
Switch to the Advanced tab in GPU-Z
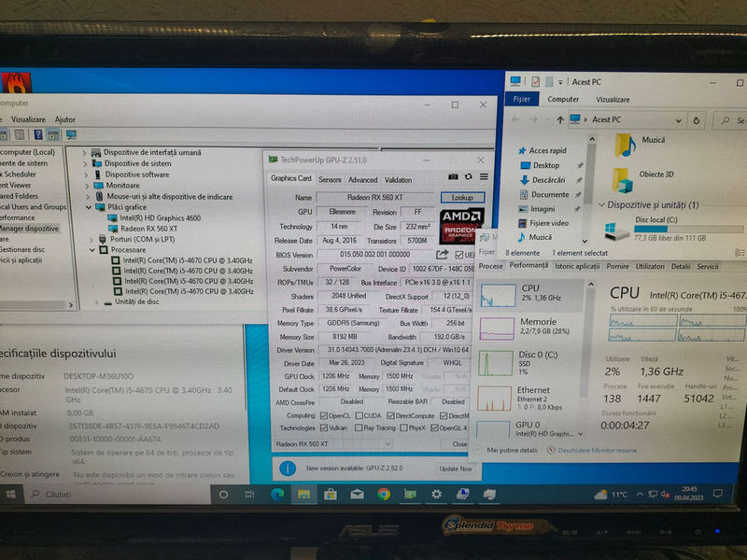(x=362, y=179)
